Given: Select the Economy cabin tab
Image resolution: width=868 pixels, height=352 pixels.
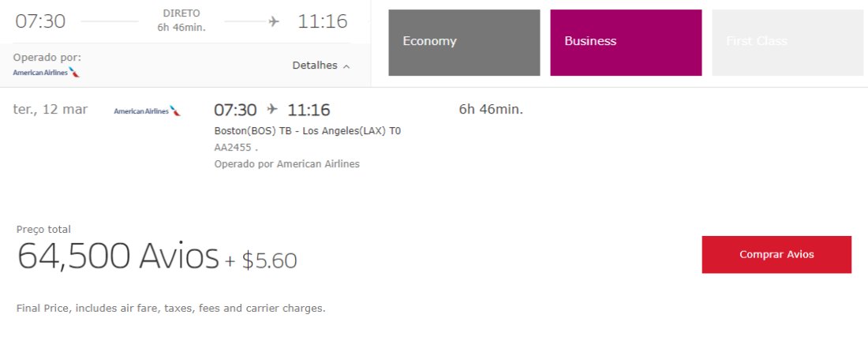Looking at the screenshot, I should point(464,43).
